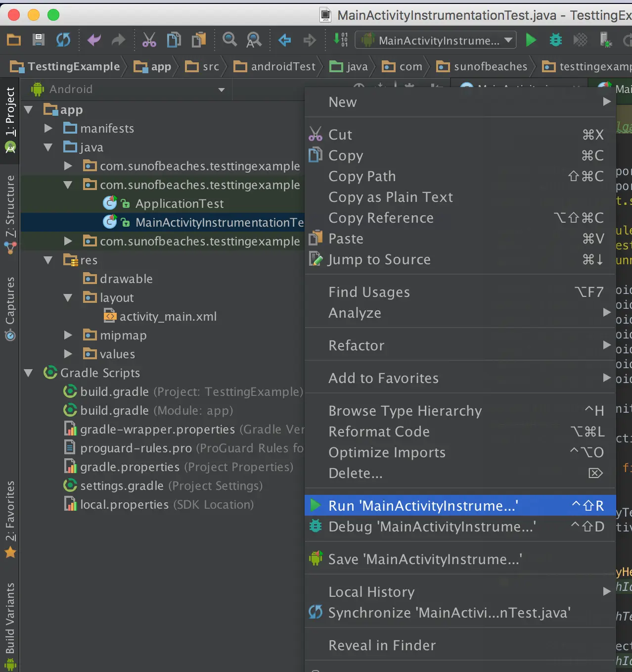Expand the third com.sunofbeaches.testtingexample package
This screenshot has width=632, height=672.
coord(68,241)
